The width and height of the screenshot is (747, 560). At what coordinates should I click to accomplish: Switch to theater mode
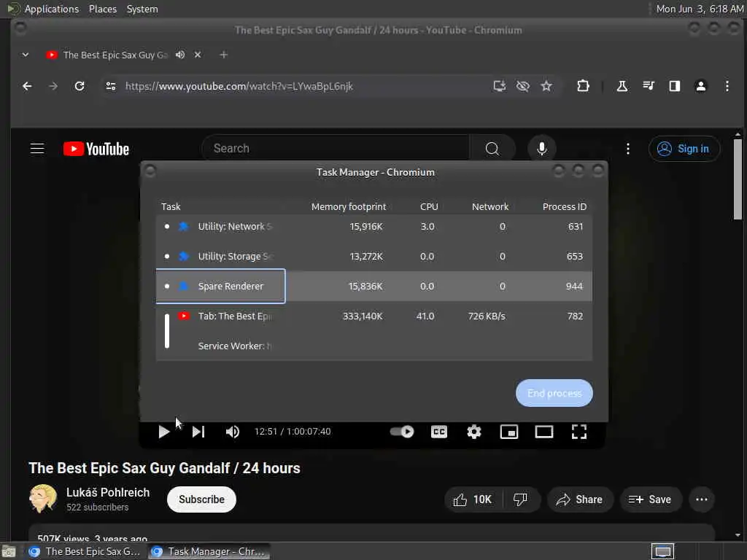coord(544,432)
